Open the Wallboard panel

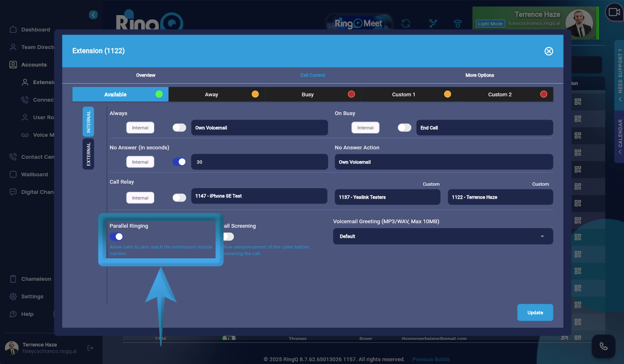[x=35, y=174]
